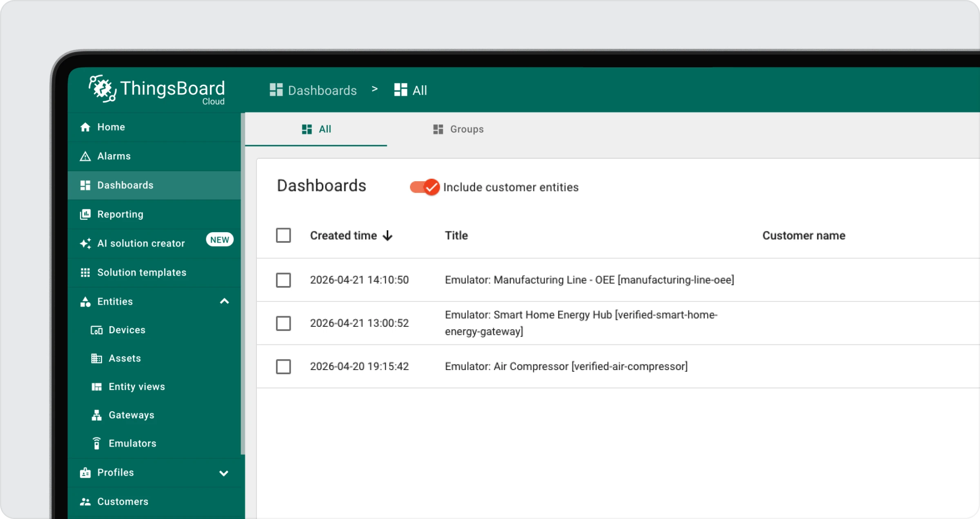Tick the Air Compressor row checkbox
This screenshot has width=980, height=519.
click(283, 367)
